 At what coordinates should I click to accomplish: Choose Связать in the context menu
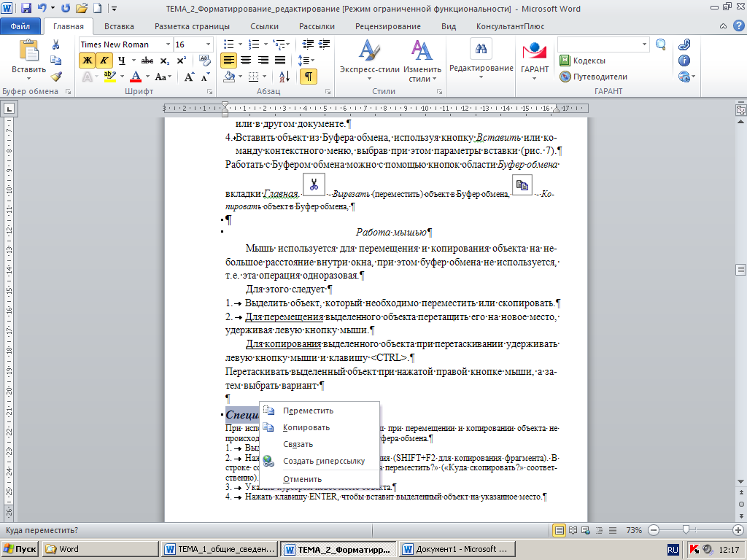pyautogui.click(x=320, y=444)
